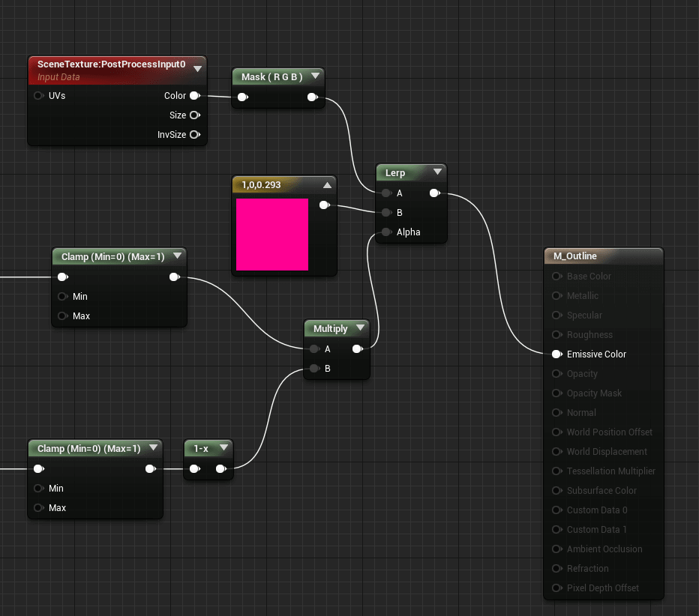Expand the SceneTexture:PostProcessInput0 node arrow

[x=197, y=69]
